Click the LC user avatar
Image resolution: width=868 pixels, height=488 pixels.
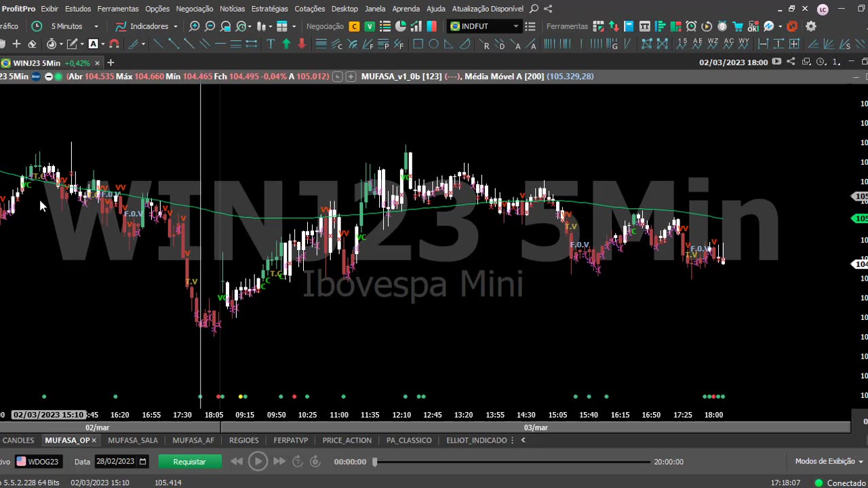click(x=823, y=9)
